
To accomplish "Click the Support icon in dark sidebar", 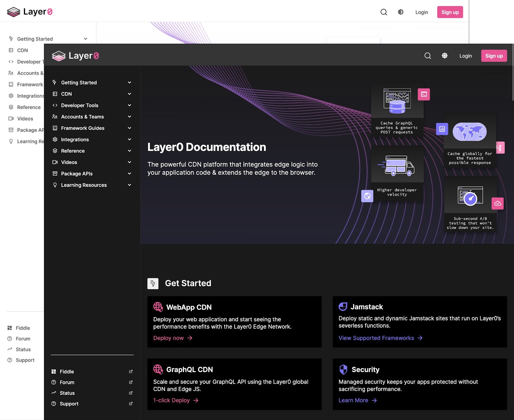I will 54,404.
